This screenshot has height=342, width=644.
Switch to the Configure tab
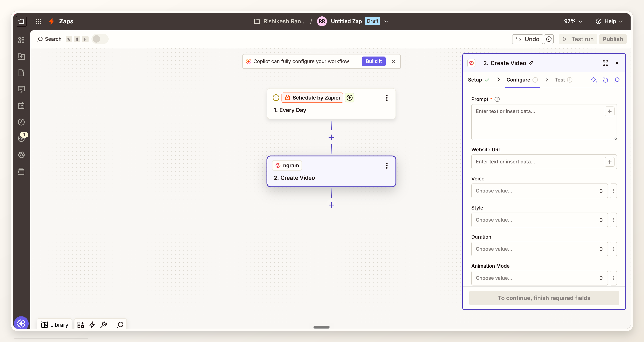(x=522, y=80)
